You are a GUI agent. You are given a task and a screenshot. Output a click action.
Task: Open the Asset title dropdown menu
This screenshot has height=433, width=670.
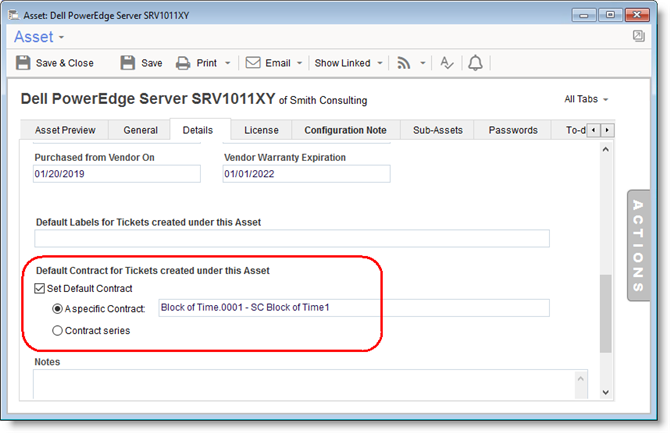(40, 37)
